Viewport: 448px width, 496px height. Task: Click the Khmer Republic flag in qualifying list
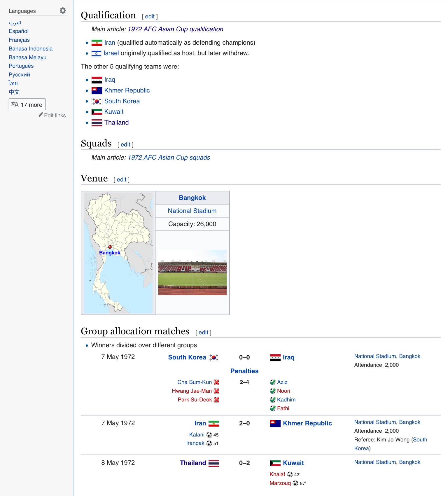pyautogui.click(x=97, y=91)
